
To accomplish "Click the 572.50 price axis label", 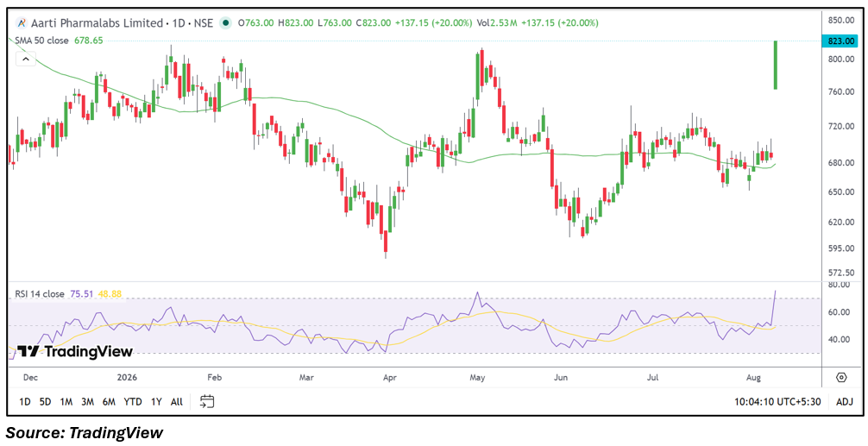I will (842, 273).
